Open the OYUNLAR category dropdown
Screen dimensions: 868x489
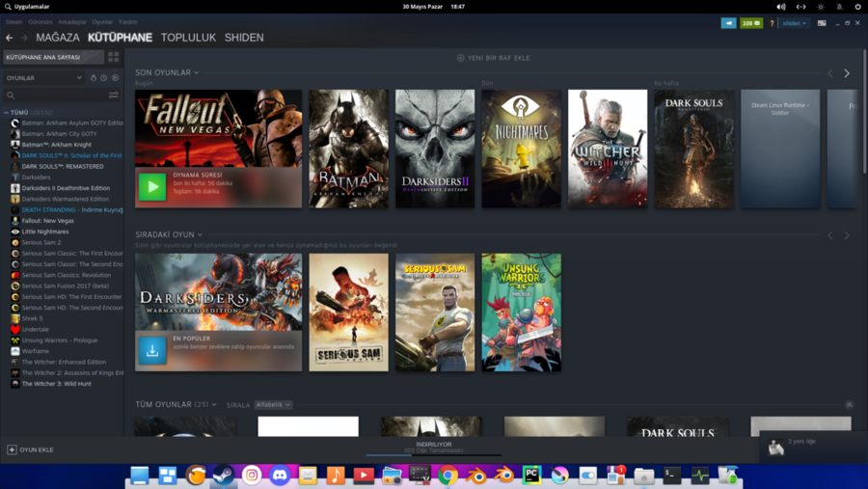[x=44, y=78]
